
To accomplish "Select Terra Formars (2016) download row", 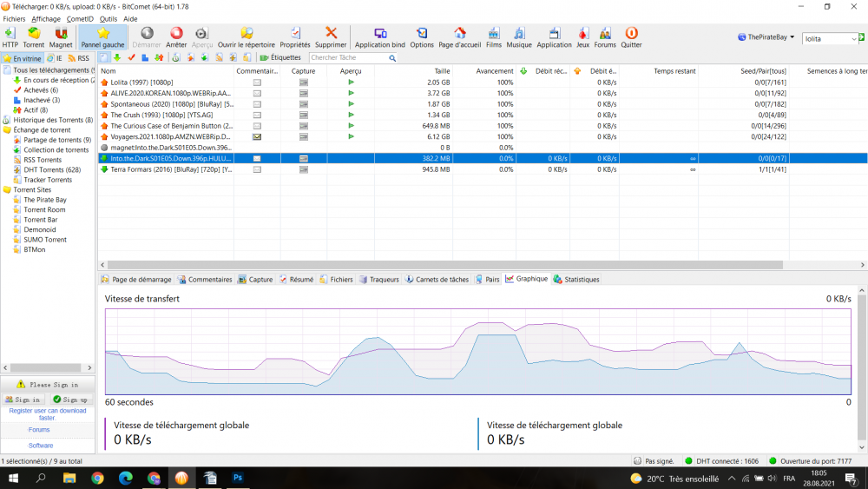I will coord(482,169).
